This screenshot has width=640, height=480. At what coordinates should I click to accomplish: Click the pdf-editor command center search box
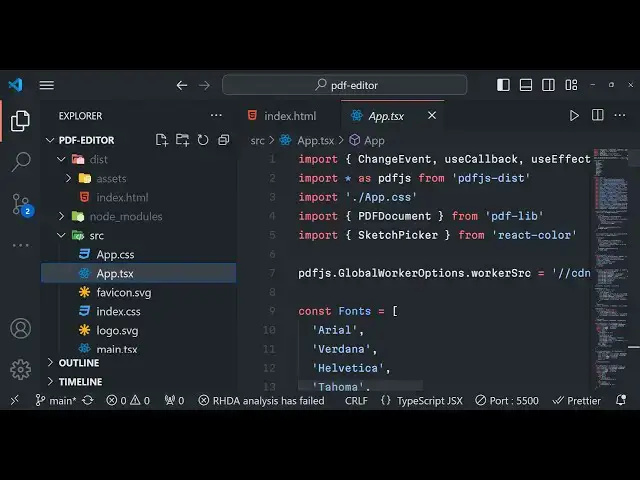tap(344, 85)
